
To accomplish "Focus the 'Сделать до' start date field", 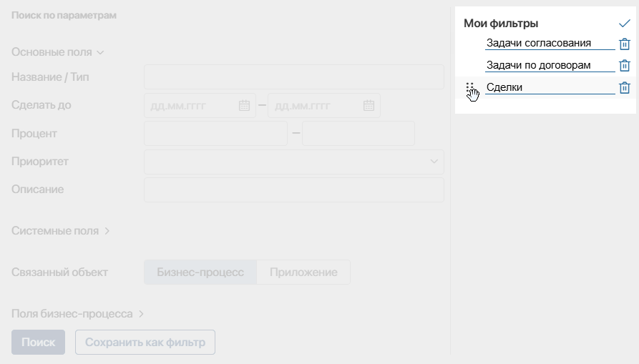I will (x=200, y=105).
